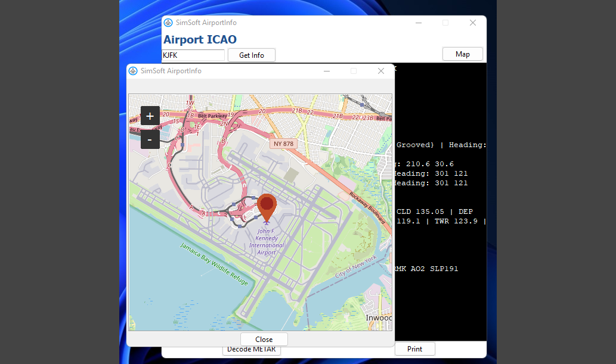
Task: Click the NY 878 road label on the map
Action: pos(284,144)
